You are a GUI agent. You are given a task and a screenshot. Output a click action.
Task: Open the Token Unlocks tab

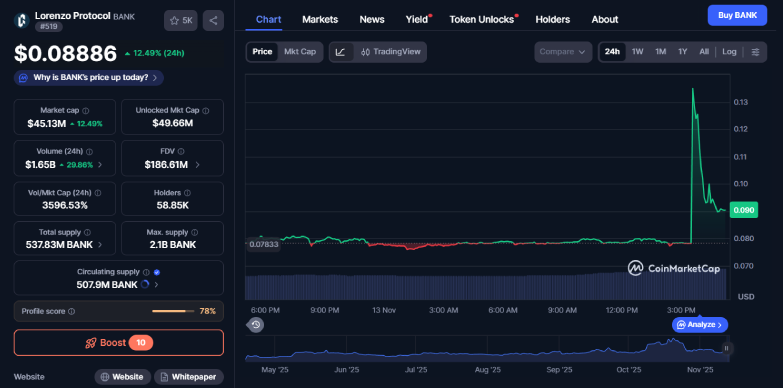pos(483,19)
